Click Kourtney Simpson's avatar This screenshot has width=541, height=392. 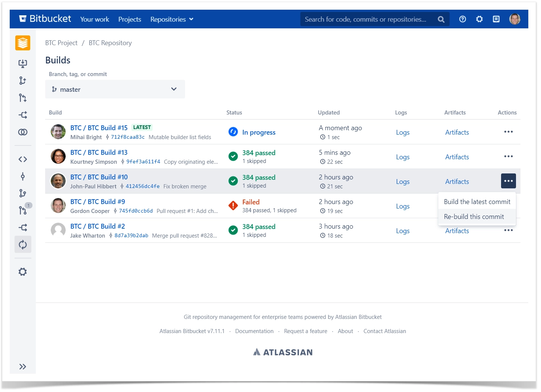click(x=58, y=156)
